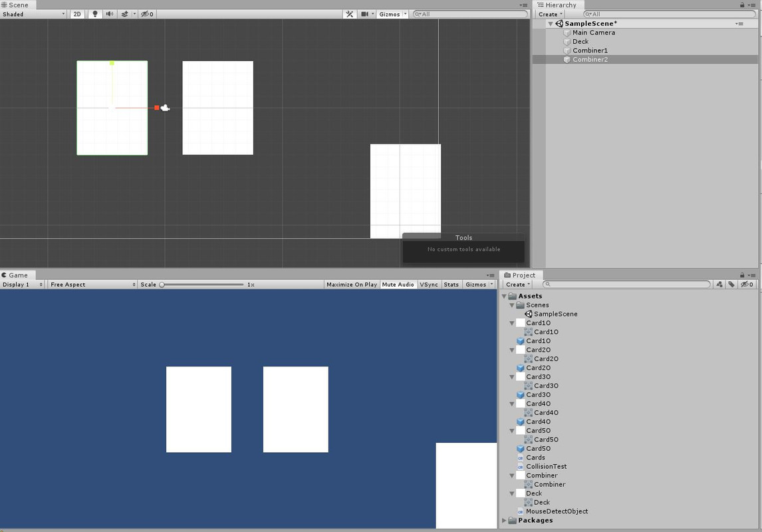This screenshot has height=532, width=762.
Task: Select the Deck sprite sub-asset
Action: click(537, 502)
